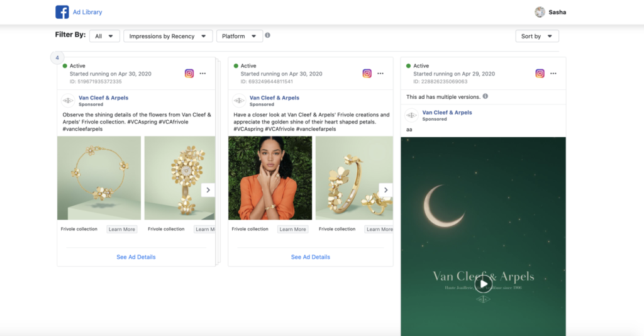Click 'Started running on Apr 30, 2020' in first ad
The width and height of the screenshot is (644, 336).
[111, 74]
